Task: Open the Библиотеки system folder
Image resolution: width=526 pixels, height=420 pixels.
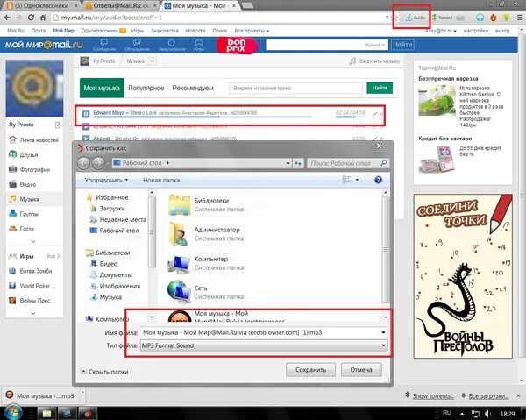Action: pyautogui.click(x=207, y=204)
